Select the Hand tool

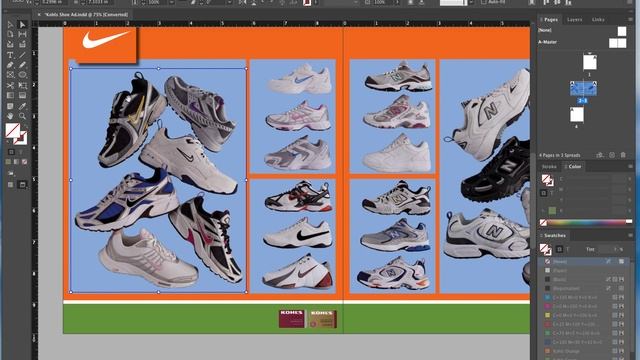click(x=10, y=116)
